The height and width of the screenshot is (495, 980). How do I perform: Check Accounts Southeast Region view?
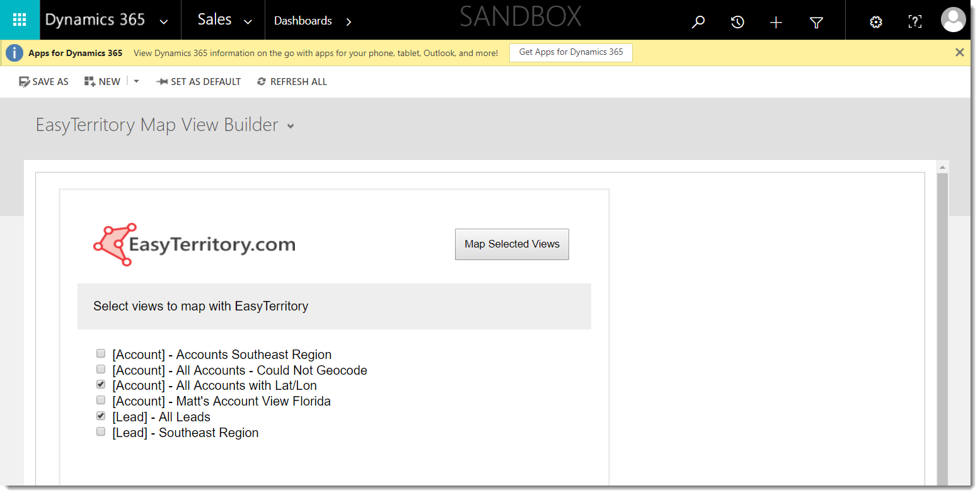(101, 353)
